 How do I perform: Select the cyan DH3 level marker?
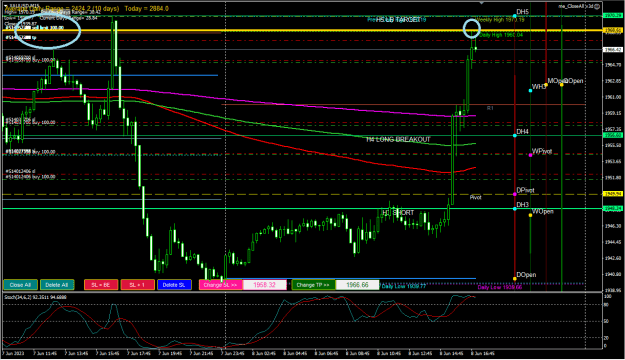[515, 209]
